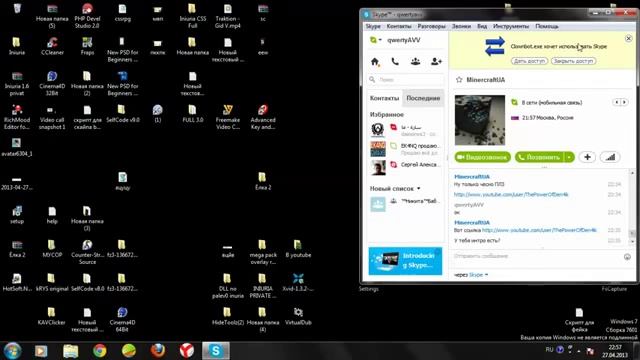This screenshot has height=360, width=640.
Task: Switch to the Контакты tab
Action: tap(384, 98)
